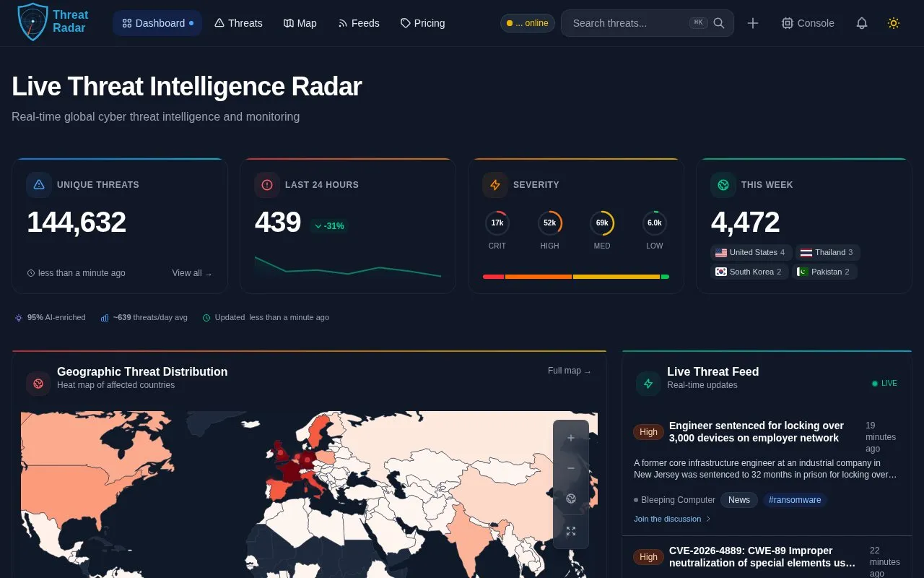Switch to the Feeds section
Image resolution: width=924 pixels, height=578 pixels.
pyautogui.click(x=358, y=23)
